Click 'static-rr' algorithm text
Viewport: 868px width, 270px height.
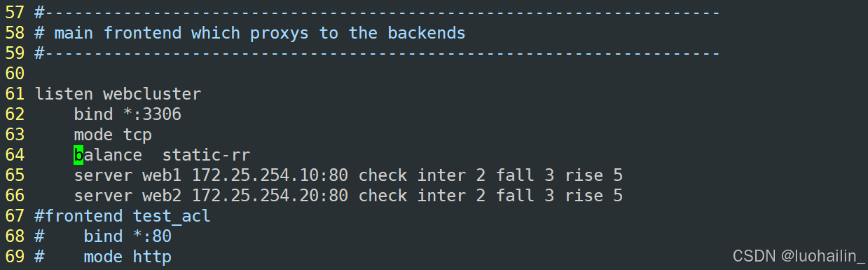click(x=206, y=154)
